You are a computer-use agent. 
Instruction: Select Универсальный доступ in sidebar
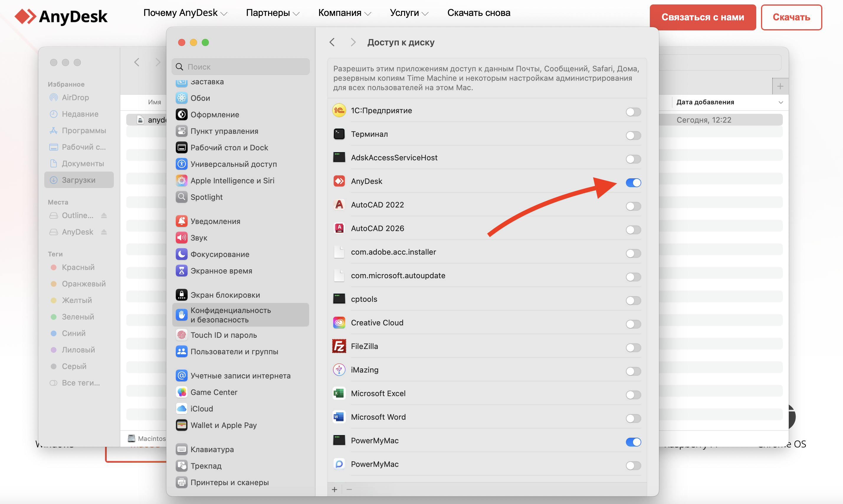pyautogui.click(x=241, y=164)
